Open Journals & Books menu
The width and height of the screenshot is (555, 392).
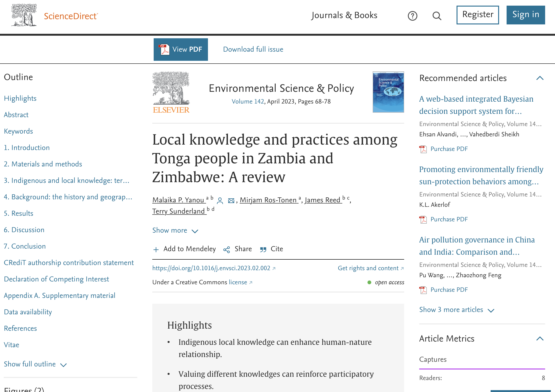pyautogui.click(x=344, y=15)
